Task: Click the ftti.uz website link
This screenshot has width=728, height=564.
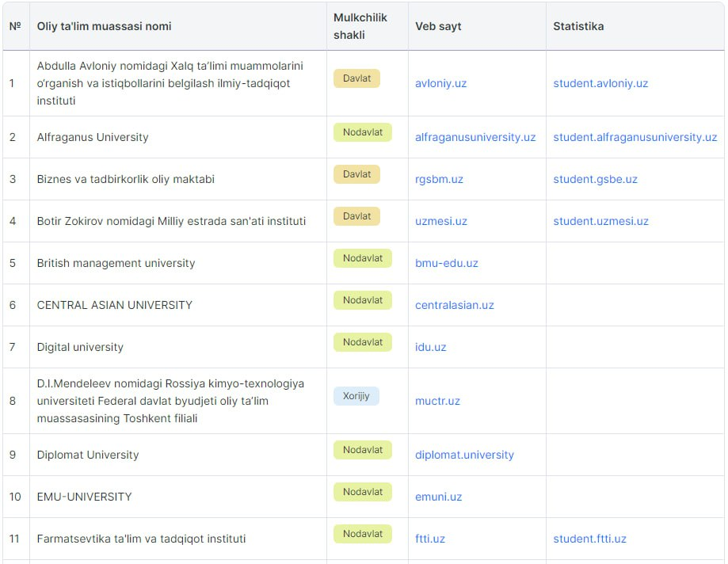Action: (x=430, y=539)
